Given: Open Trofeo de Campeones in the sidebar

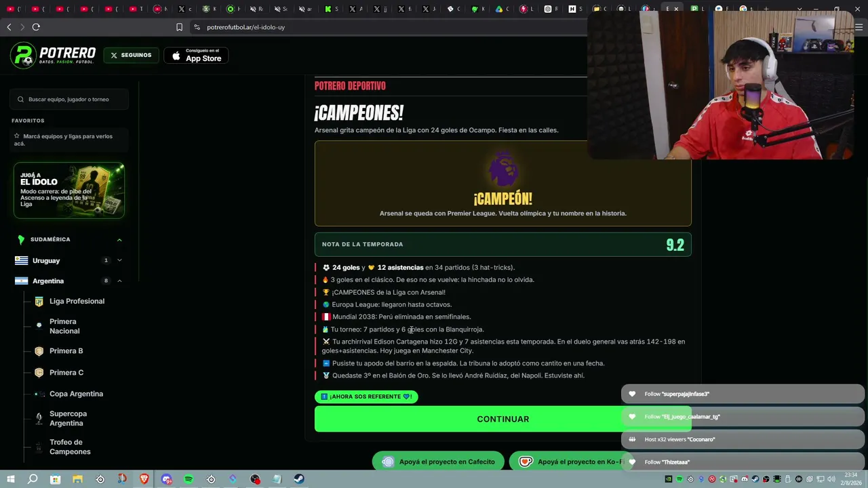Looking at the screenshot, I should [x=70, y=447].
